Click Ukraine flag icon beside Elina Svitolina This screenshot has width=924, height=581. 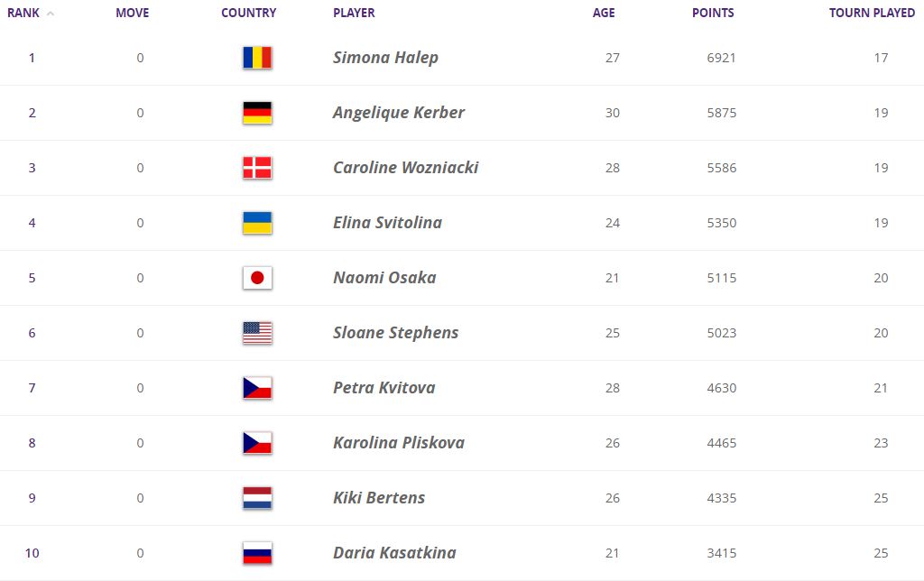[x=257, y=223]
